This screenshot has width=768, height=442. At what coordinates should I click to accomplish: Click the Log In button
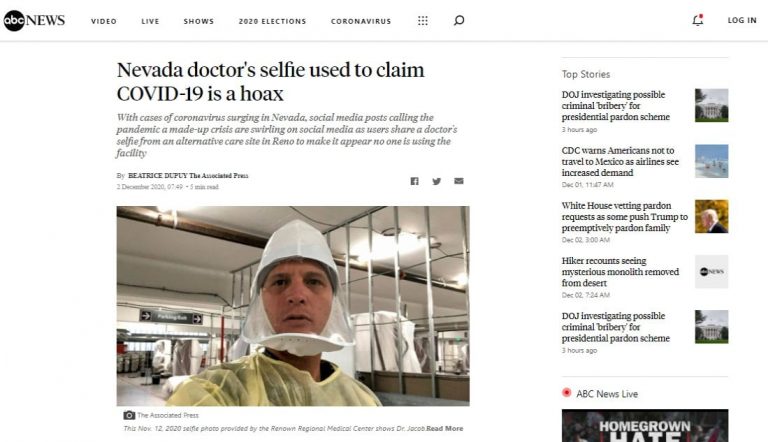(742, 20)
